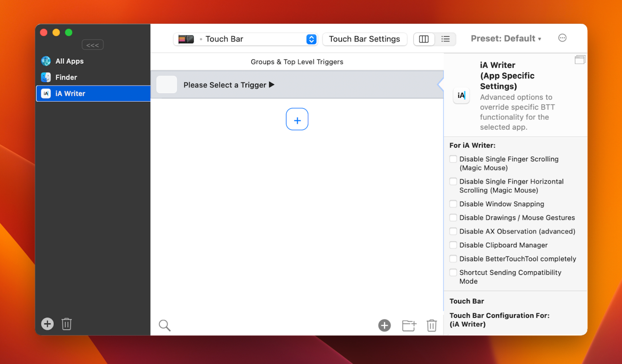
Task: Delete trigger using bottom-right trash icon
Action: coord(432,325)
